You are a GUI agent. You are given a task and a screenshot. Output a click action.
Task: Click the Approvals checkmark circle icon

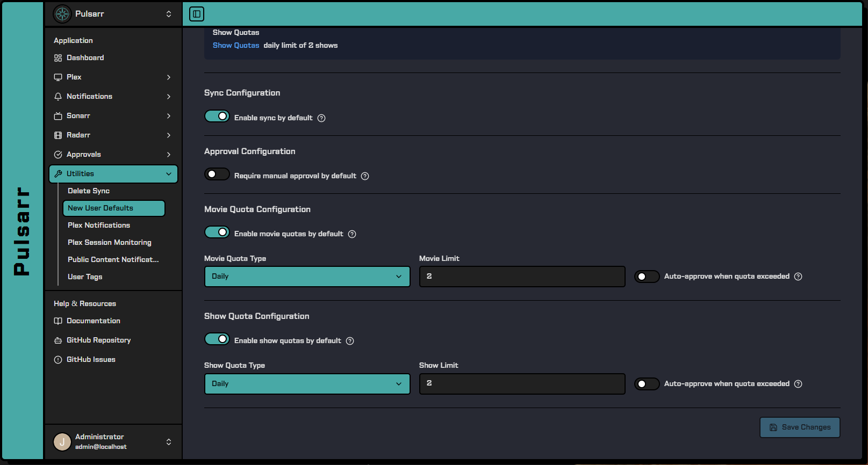pos(58,155)
